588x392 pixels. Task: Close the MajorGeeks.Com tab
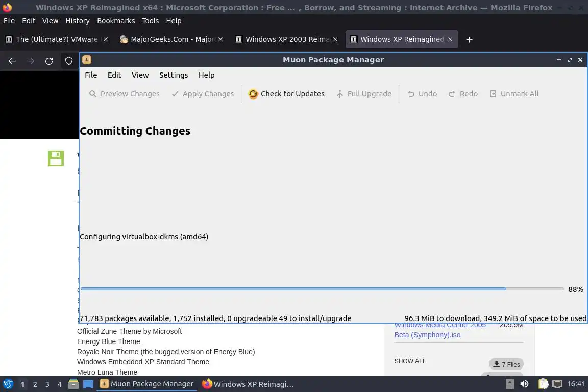pyautogui.click(x=220, y=39)
